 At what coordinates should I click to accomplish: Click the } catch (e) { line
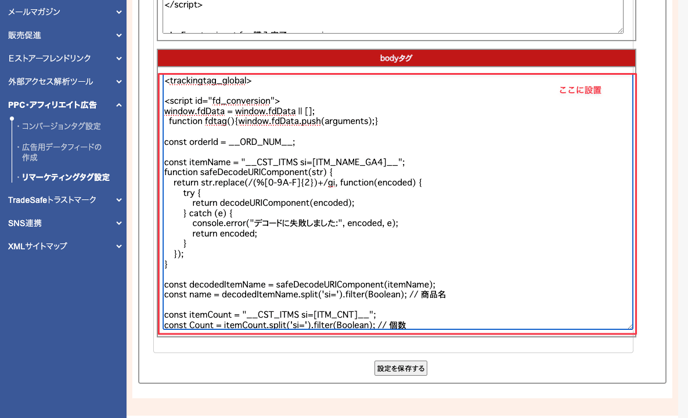pos(208,213)
